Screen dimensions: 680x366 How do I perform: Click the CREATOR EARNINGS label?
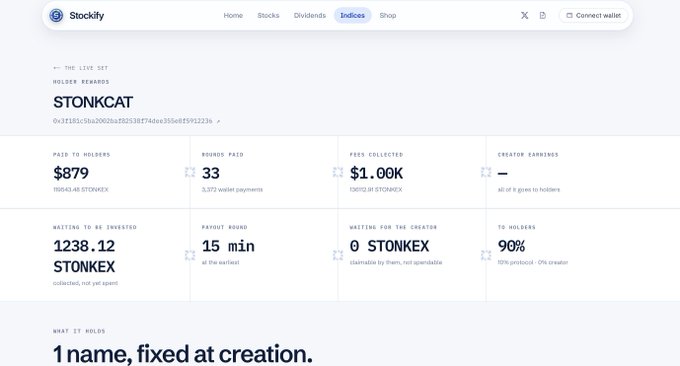528,155
